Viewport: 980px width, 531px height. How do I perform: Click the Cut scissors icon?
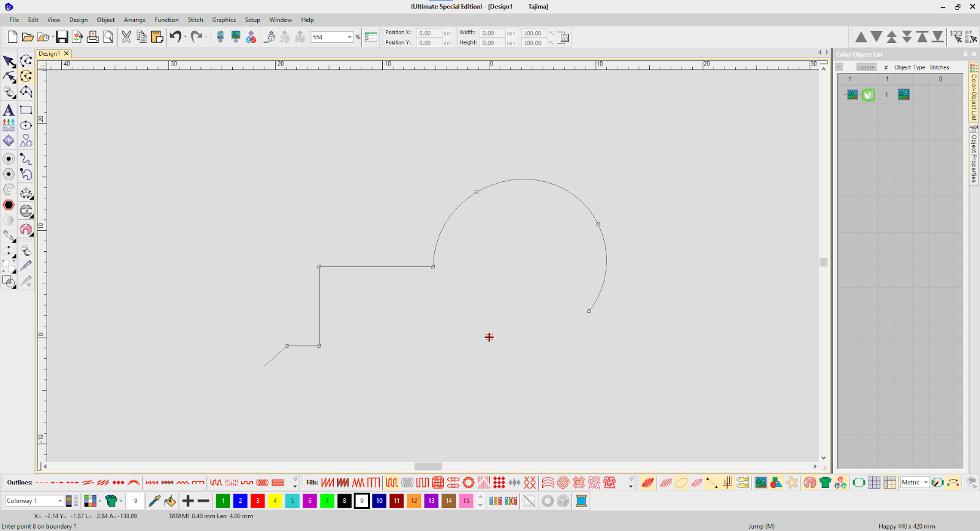tap(126, 37)
